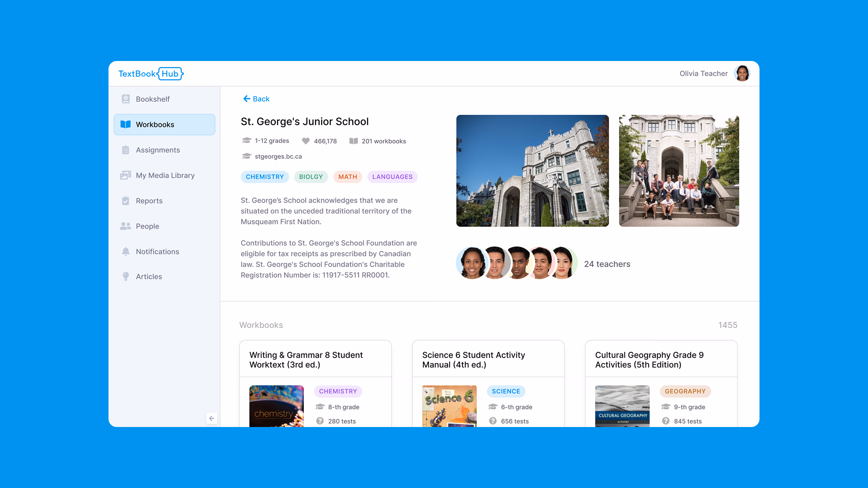Open the Science 6 workbook cover
Viewport: 868px width, 488px height.
[x=449, y=406]
